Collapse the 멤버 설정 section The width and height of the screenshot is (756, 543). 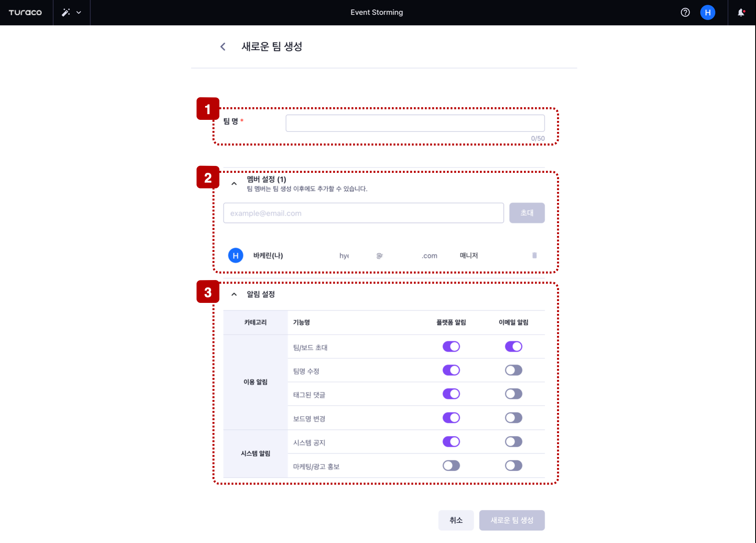pyautogui.click(x=234, y=183)
